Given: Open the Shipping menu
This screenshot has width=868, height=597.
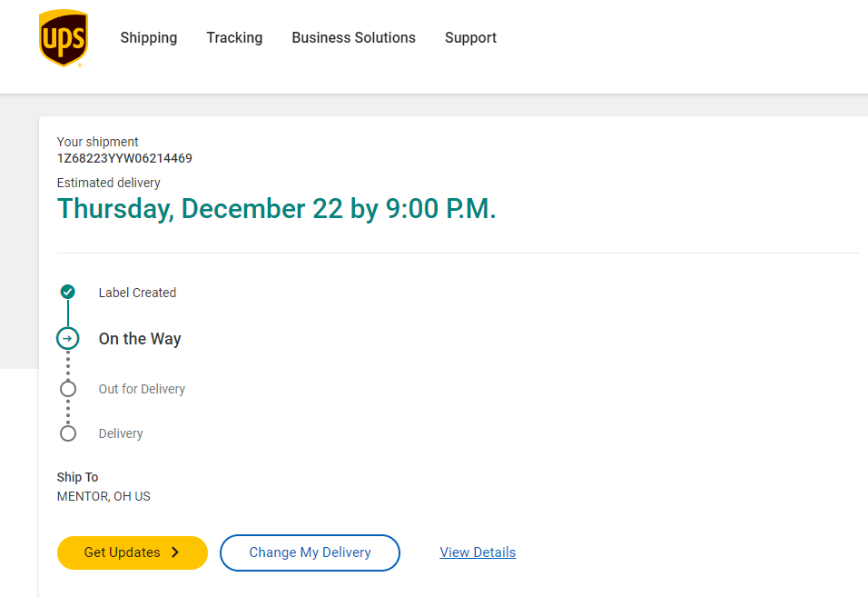Looking at the screenshot, I should point(149,38).
